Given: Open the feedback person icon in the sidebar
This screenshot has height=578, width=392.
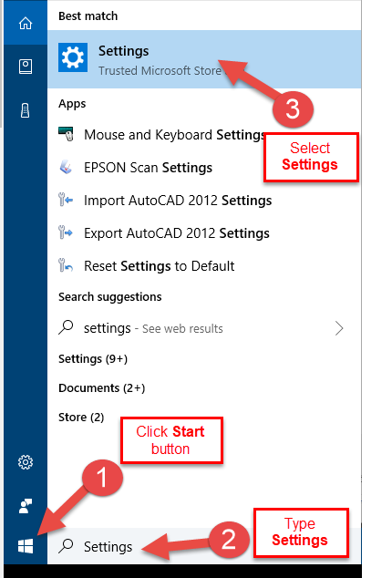Looking at the screenshot, I should click(26, 506).
